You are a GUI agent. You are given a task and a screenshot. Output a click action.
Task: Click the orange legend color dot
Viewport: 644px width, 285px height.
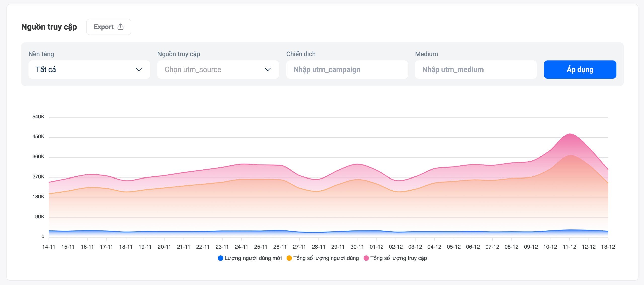(289, 258)
